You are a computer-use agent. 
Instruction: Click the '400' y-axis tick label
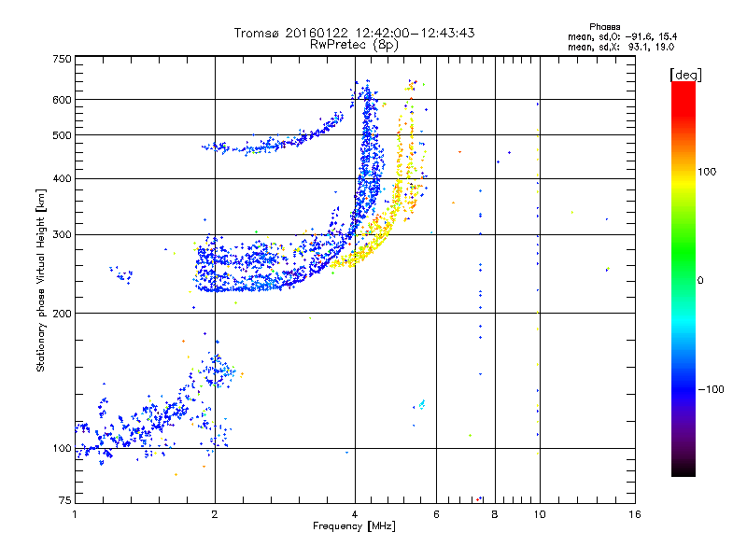[x=62, y=178]
